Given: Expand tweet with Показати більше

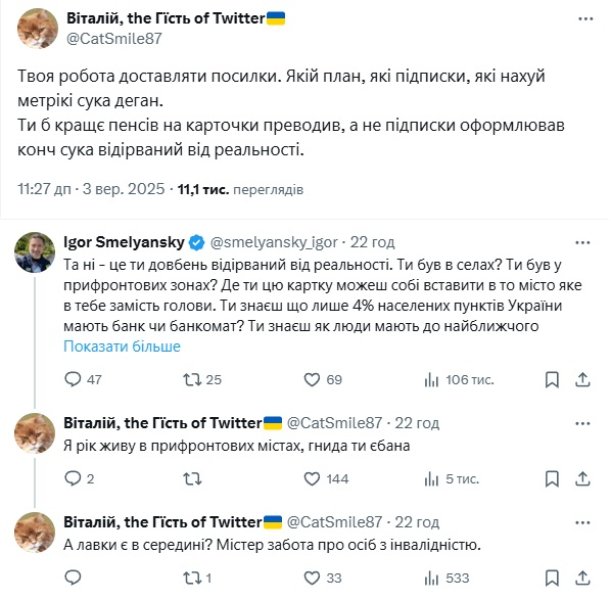Looking at the screenshot, I should (x=122, y=346).
